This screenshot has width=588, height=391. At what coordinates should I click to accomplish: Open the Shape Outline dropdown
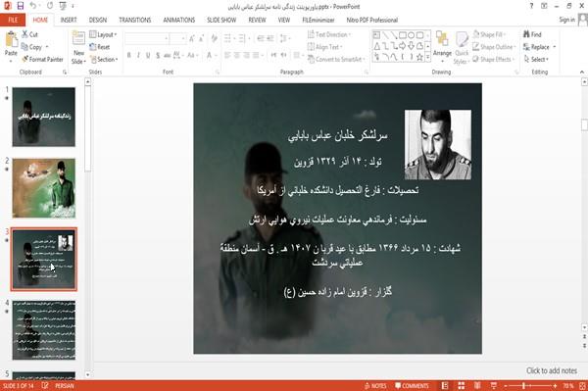[494, 47]
